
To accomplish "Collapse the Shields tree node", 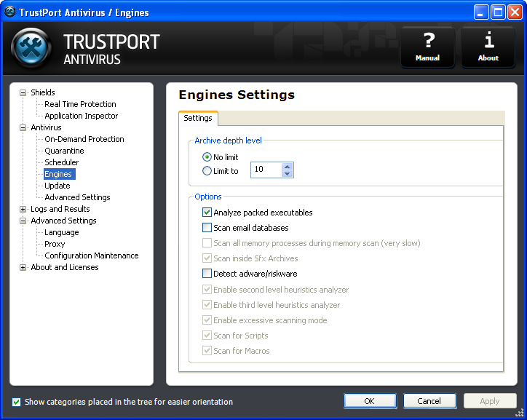I will click(x=23, y=92).
